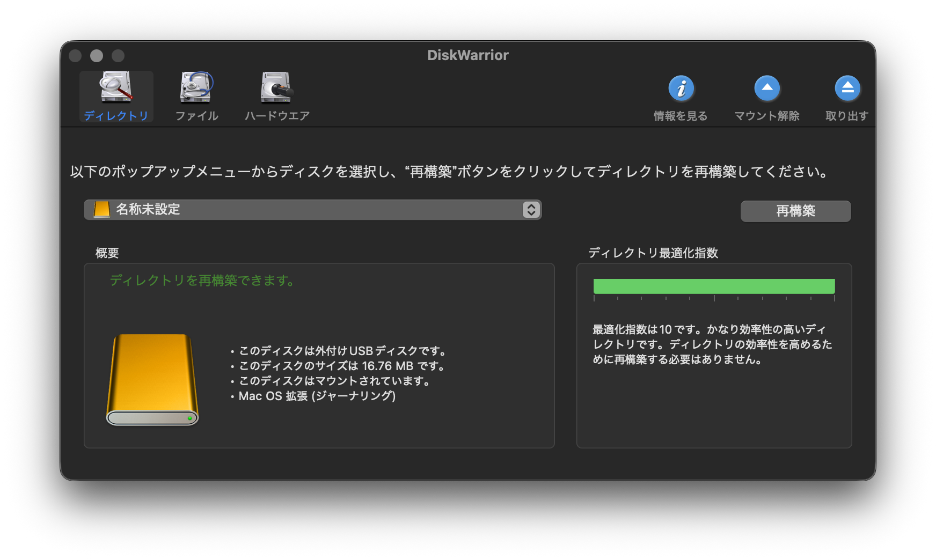Click the DiskWarrior window title
Screen dimensions: 936x560
[468, 55]
